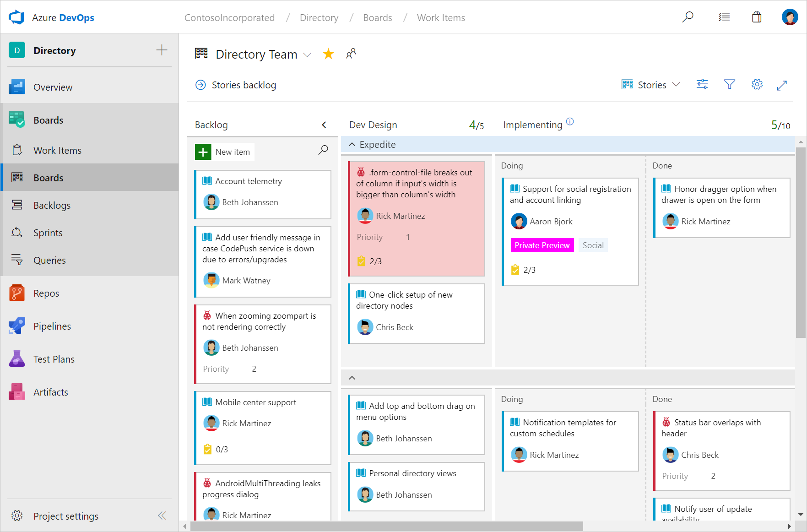Click the New item button
The height and width of the screenshot is (532, 807).
[224, 152]
